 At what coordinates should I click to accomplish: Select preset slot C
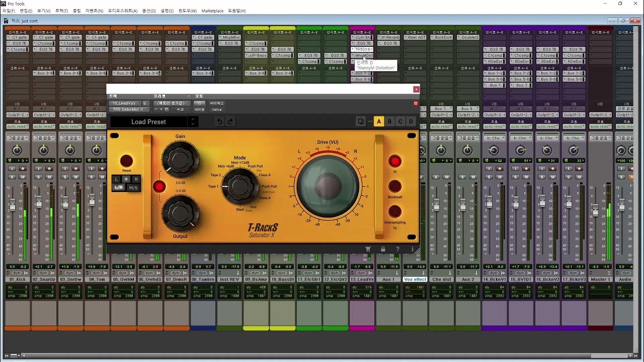400,122
